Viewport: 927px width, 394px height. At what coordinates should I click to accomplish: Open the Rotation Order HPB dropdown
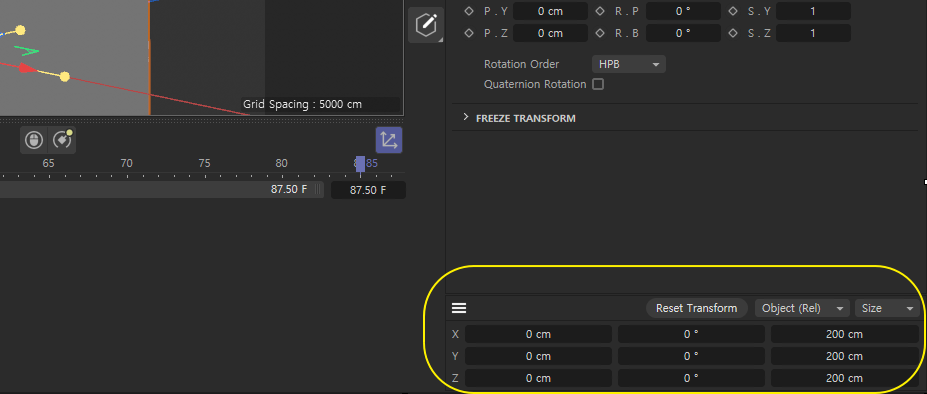[628, 64]
